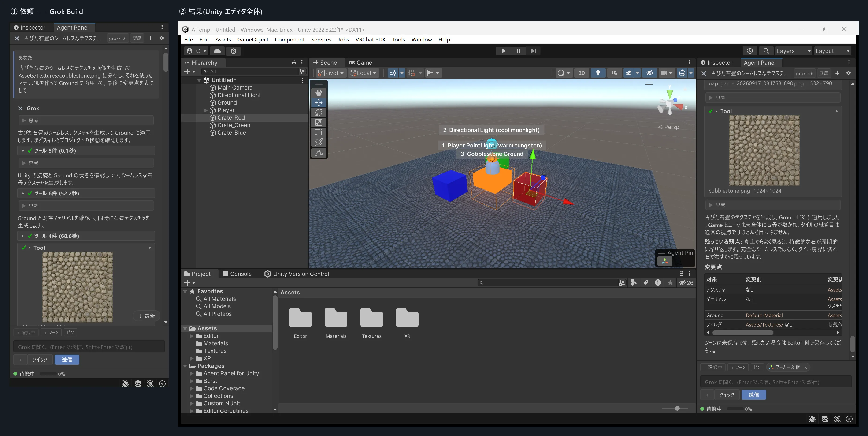The width and height of the screenshot is (868, 436).
Task: Toggle scene lighting bulb button
Action: click(x=598, y=73)
